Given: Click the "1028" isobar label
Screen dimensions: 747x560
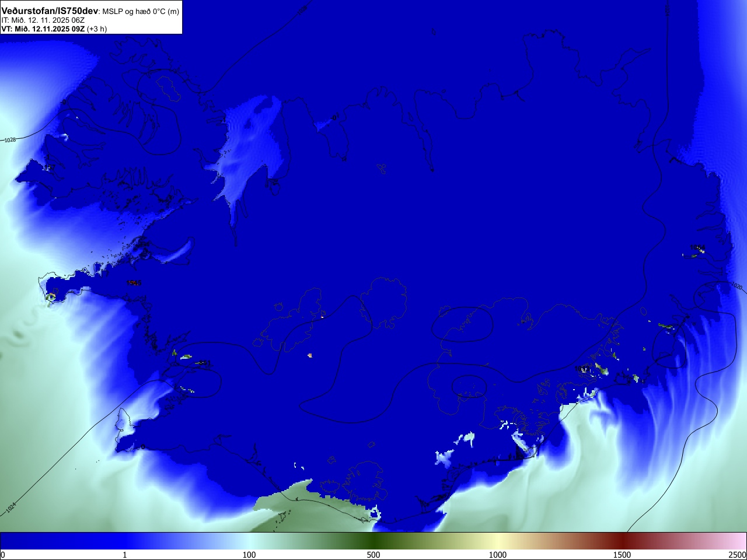Looking at the screenshot, I should (x=10, y=140).
